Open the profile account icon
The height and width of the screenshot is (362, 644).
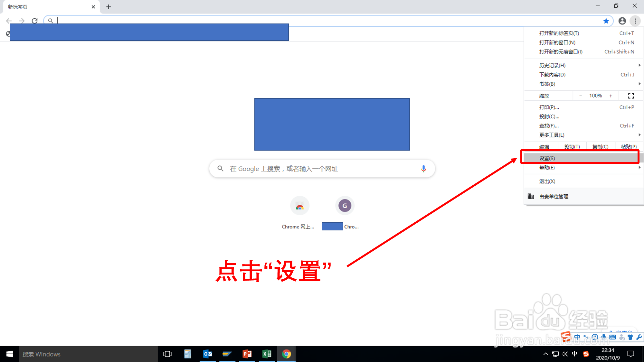click(622, 21)
